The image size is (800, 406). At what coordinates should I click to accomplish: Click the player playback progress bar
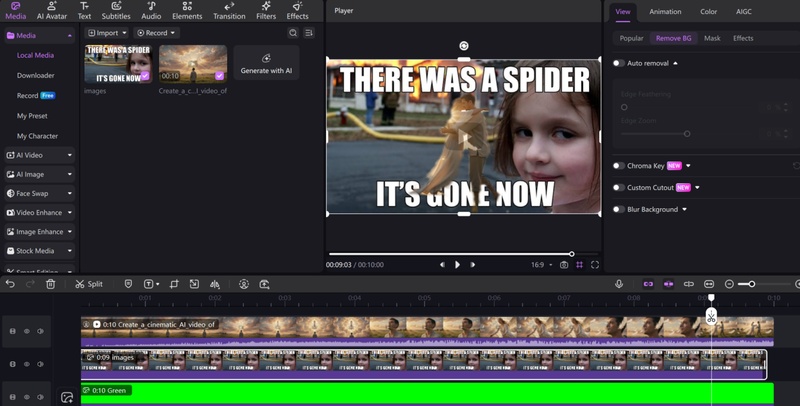click(x=463, y=253)
